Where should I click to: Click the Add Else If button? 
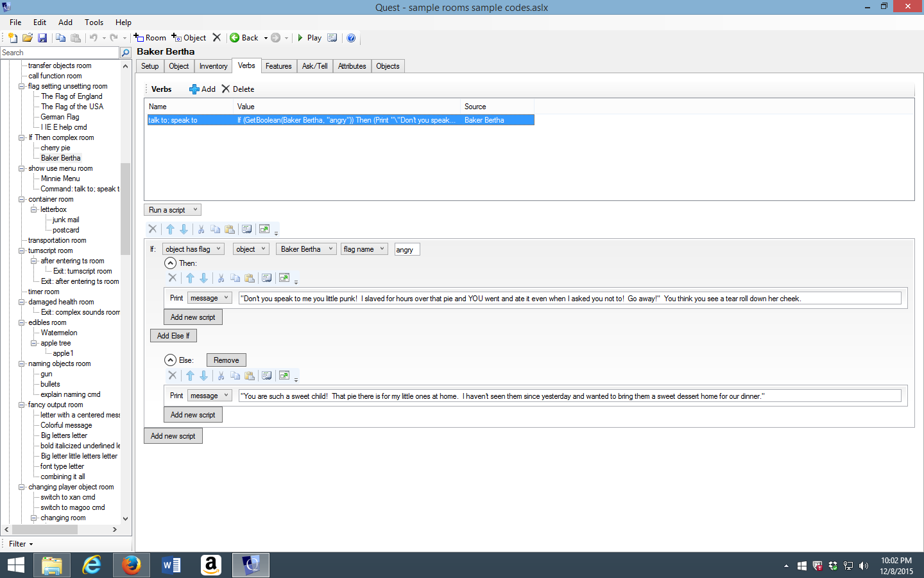coord(173,336)
